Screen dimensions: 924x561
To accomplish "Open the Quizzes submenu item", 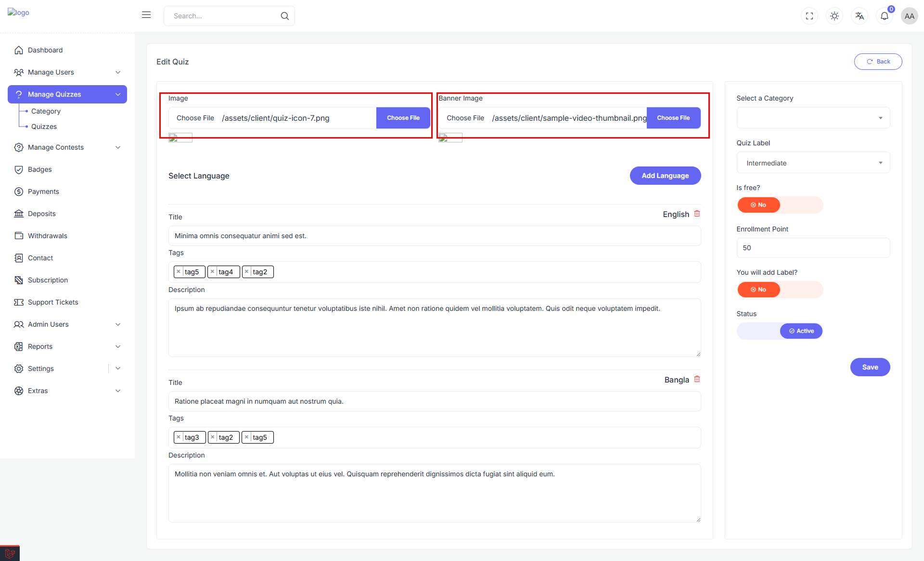I will pyautogui.click(x=44, y=127).
